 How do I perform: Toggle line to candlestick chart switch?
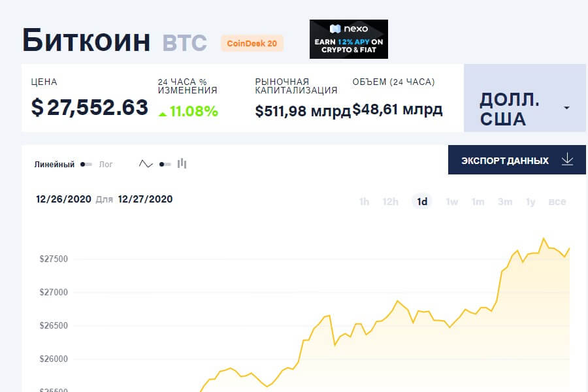tap(165, 164)
